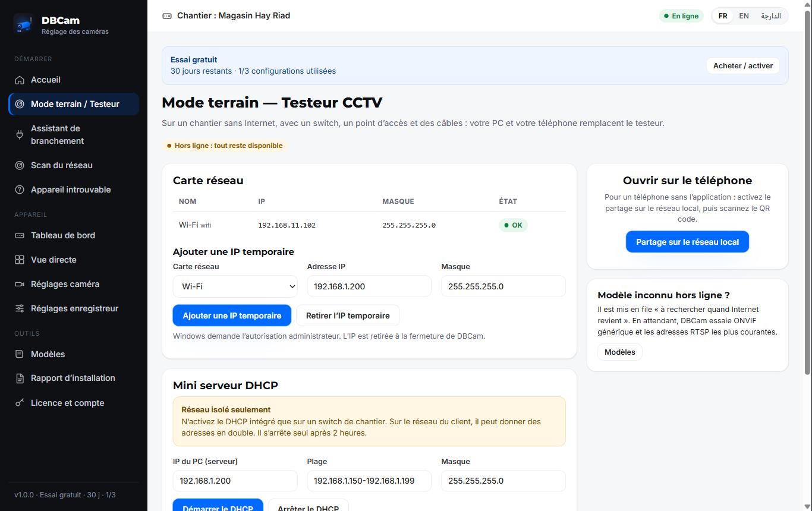
Task: Click the document icon for Rapport d'installation
Action: 20,378
